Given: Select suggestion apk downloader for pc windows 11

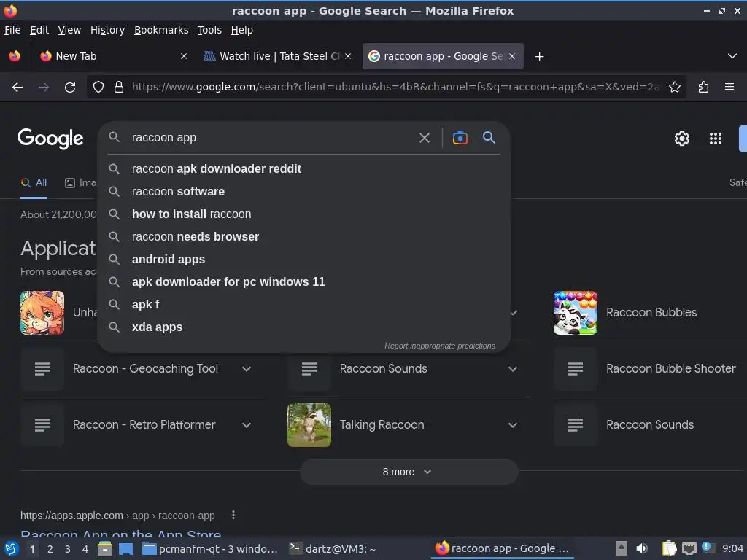Looking at the screenshot, I should pos(304,282).
